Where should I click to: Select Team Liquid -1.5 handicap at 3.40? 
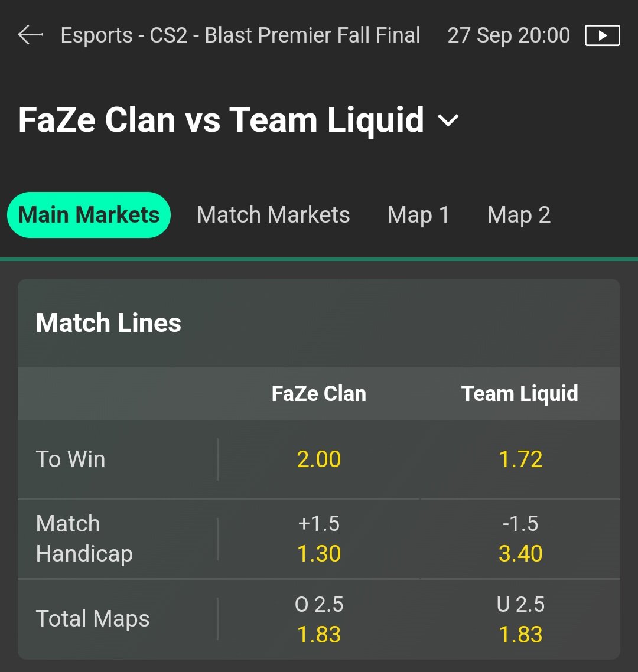pyautogui.click(x=520, y=539)
